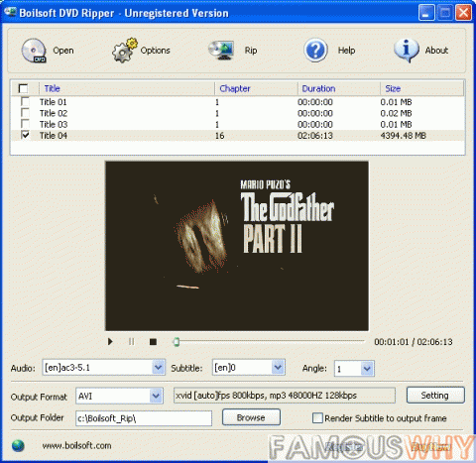Click the Open label in the toolbar

click(x=63, y=51)
